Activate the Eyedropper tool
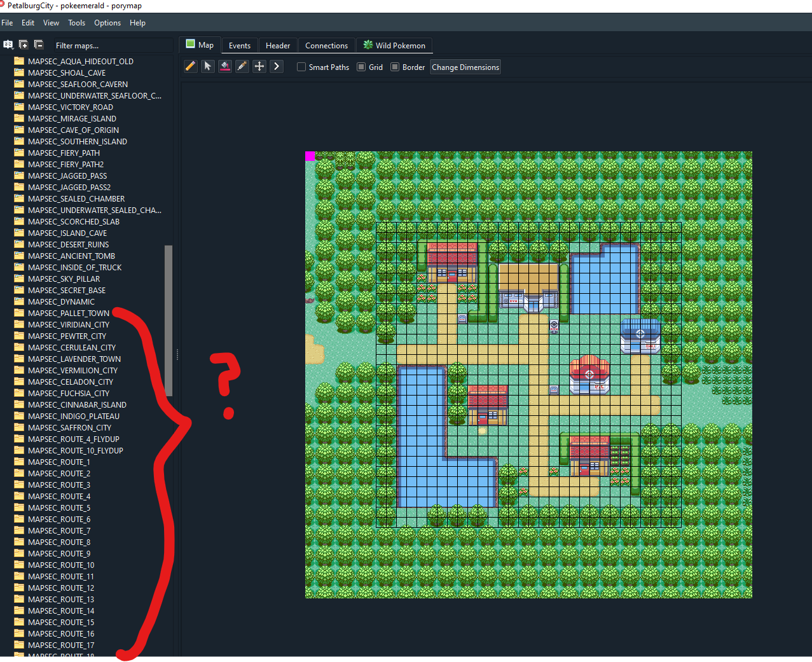 click(242, 67)
